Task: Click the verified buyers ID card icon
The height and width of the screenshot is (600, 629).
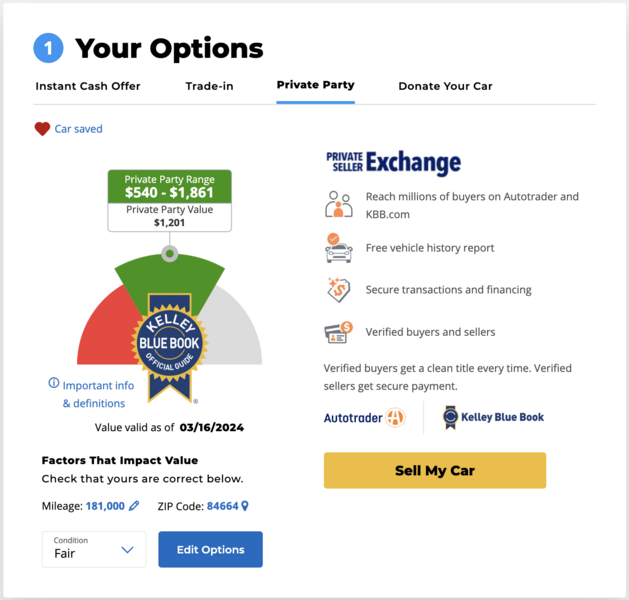Action: click(x=339, y=332)
